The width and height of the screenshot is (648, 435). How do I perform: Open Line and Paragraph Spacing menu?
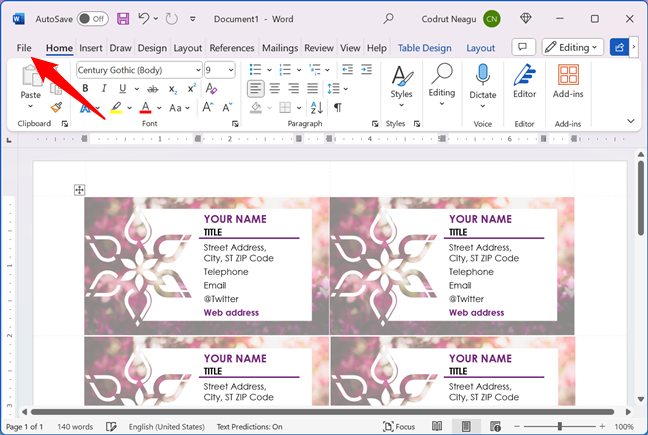337,88
